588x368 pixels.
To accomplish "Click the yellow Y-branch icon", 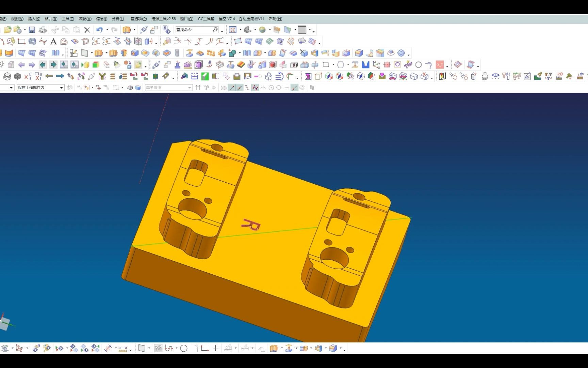I will coord(102,76).
